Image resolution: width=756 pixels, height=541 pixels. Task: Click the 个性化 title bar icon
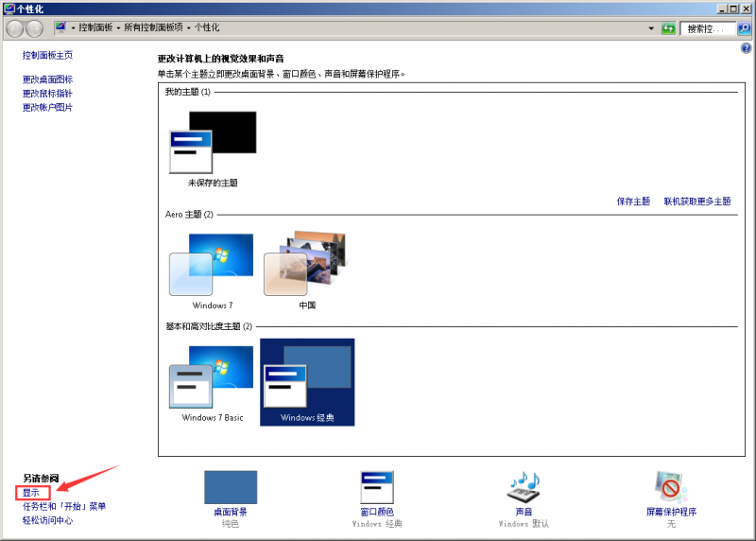pos(9,9)
